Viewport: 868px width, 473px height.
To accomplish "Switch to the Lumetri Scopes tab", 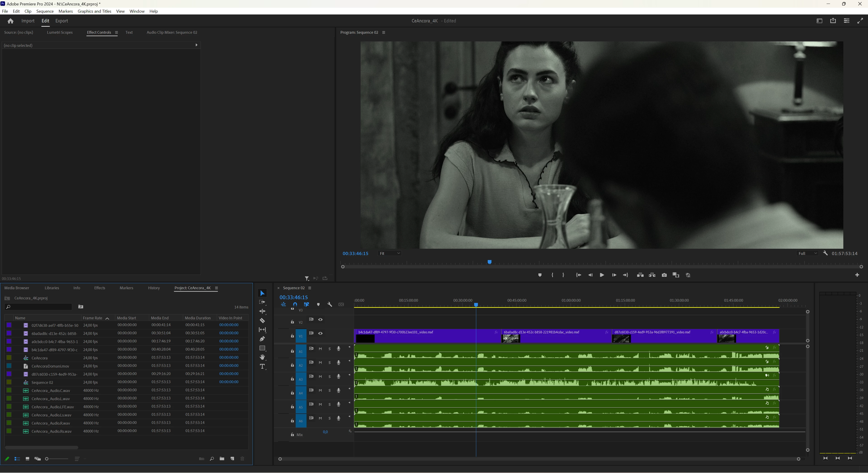I will click(60, 32).
